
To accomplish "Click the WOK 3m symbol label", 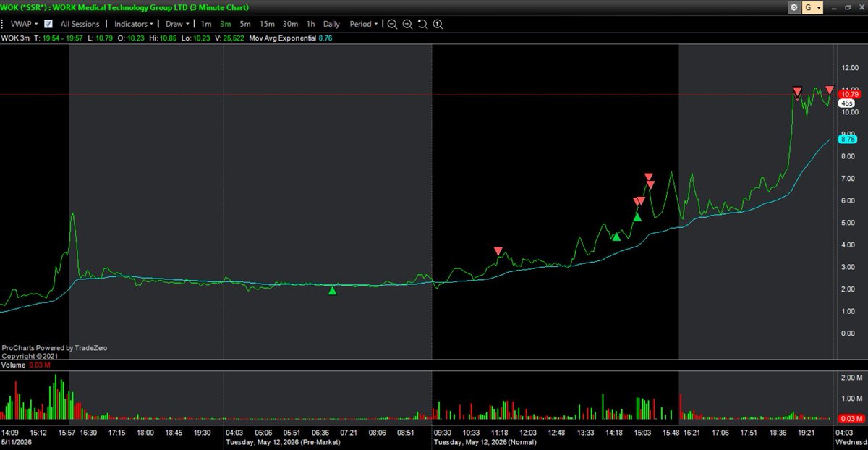I will (16, 37).
